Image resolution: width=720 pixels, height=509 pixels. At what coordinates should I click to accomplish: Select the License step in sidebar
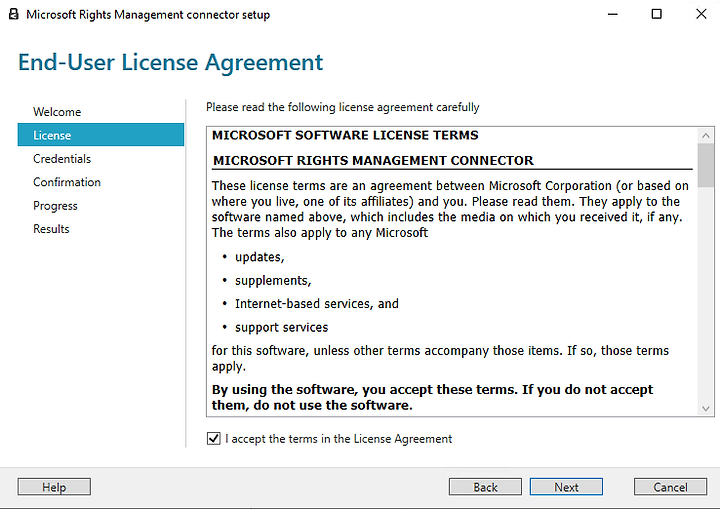[x=101, y=135]
